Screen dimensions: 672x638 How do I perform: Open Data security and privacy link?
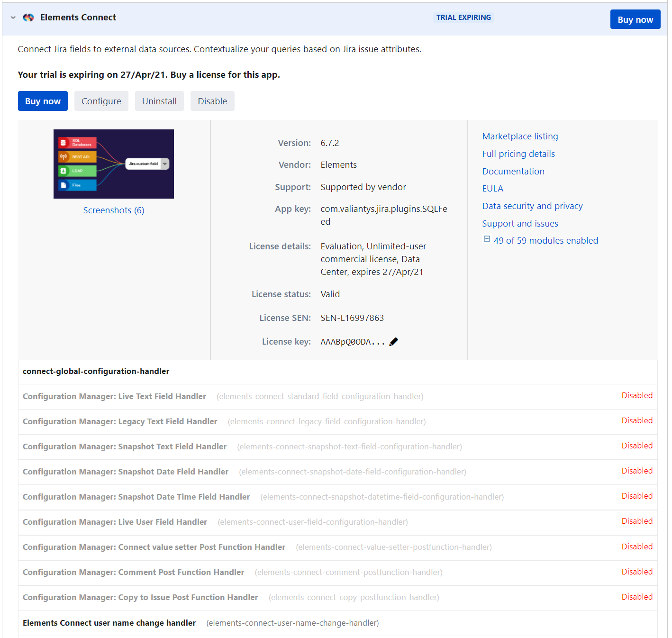(x=532, y=206)
